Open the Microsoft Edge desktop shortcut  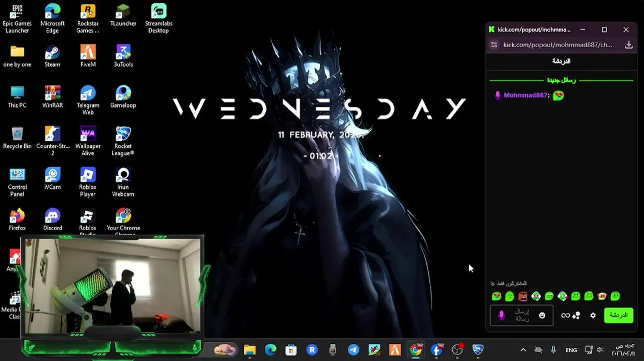[x=52, y=19]
